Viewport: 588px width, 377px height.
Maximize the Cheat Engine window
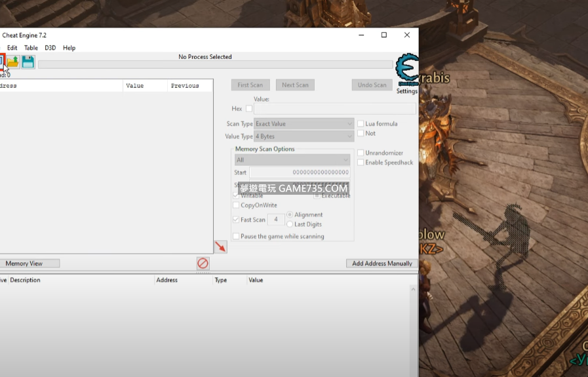click(384, 35)
